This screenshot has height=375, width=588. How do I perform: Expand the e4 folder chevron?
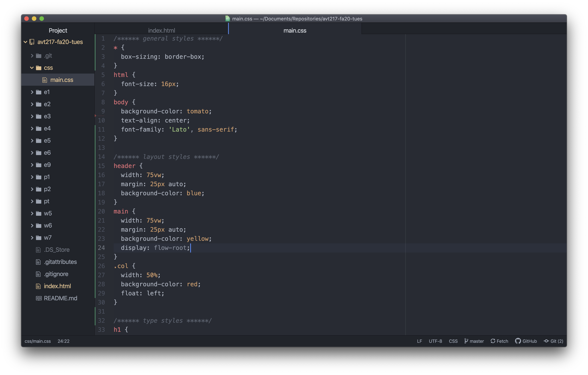32,128
